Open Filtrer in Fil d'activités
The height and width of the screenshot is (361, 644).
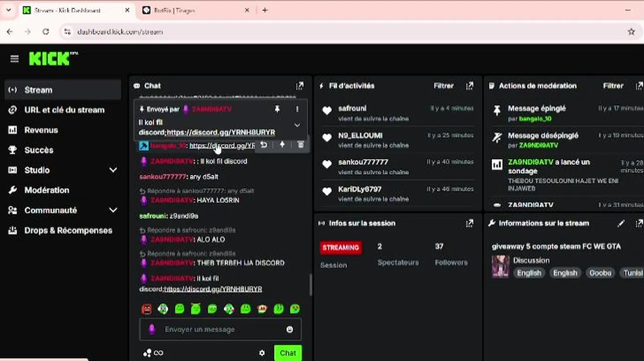(x=444, y=86)
